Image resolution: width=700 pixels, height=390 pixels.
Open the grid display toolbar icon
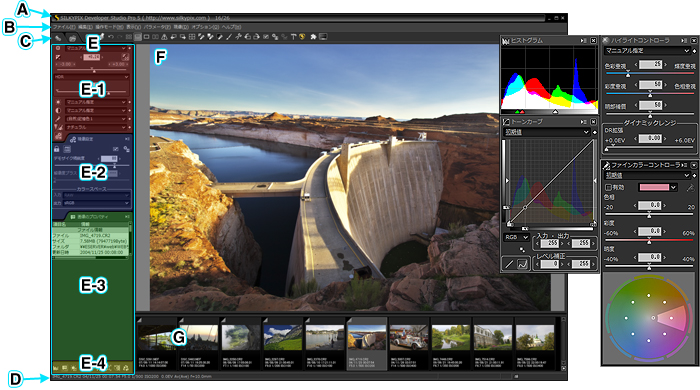tap(192, 37)
